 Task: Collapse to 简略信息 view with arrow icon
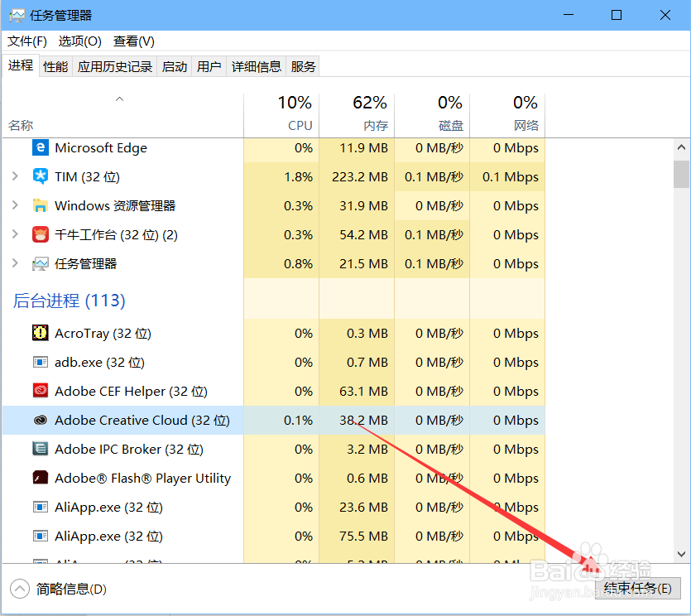pyautogui.click(x=19, y=589)
